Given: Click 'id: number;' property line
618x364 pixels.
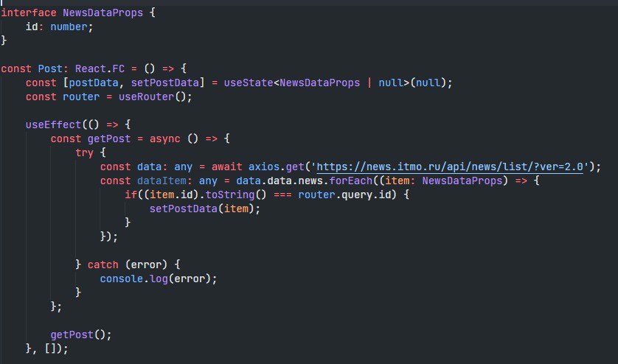Looking at the screenshot, I should click(59, 27).
